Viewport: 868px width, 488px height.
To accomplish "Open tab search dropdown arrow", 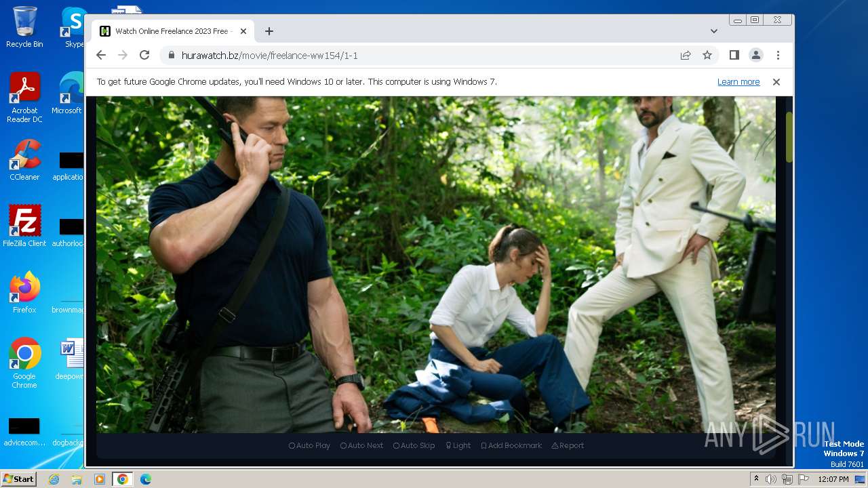I will click(714, 31).
